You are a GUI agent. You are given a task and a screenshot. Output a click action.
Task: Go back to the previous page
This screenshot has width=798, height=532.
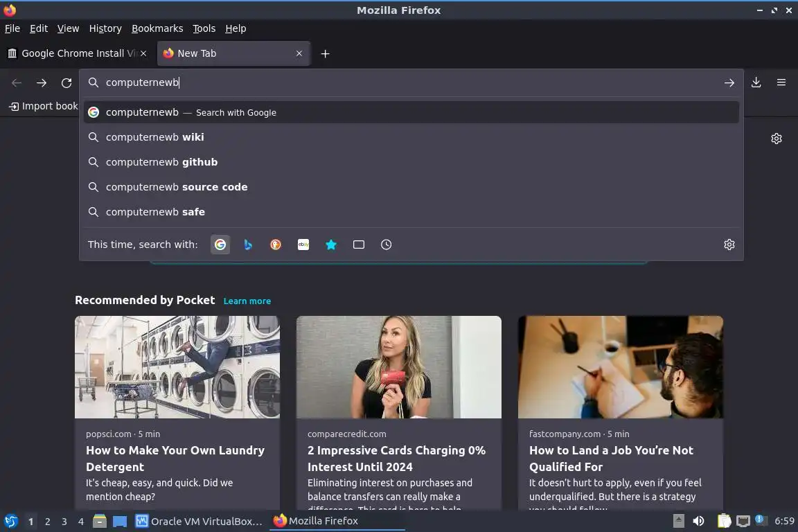[x=17, y=82]
